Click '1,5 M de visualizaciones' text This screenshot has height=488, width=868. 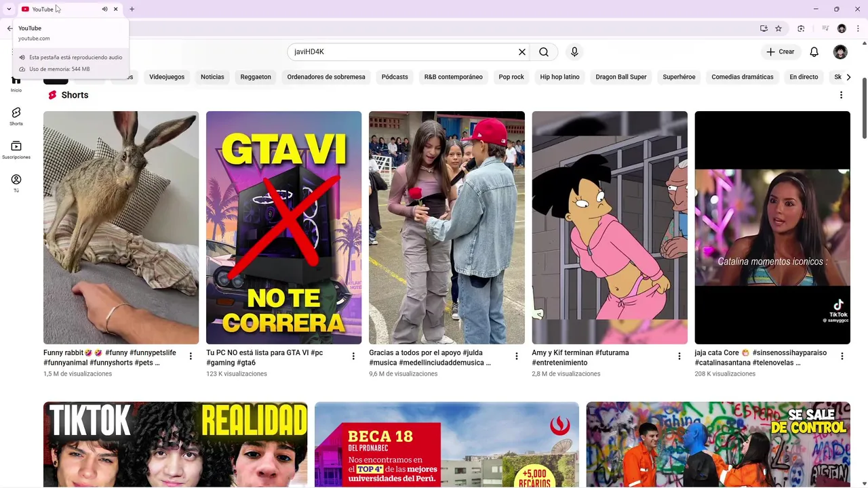click(77, 373)
